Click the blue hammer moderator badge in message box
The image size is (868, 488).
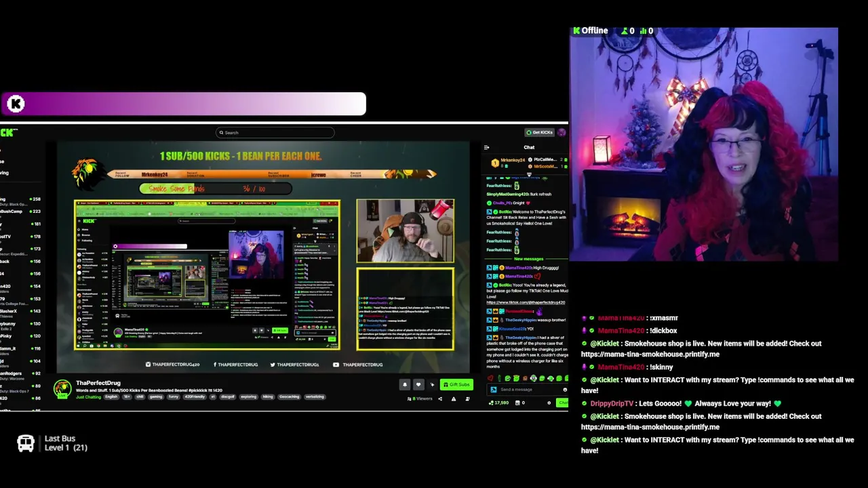[x=493, y=390]
